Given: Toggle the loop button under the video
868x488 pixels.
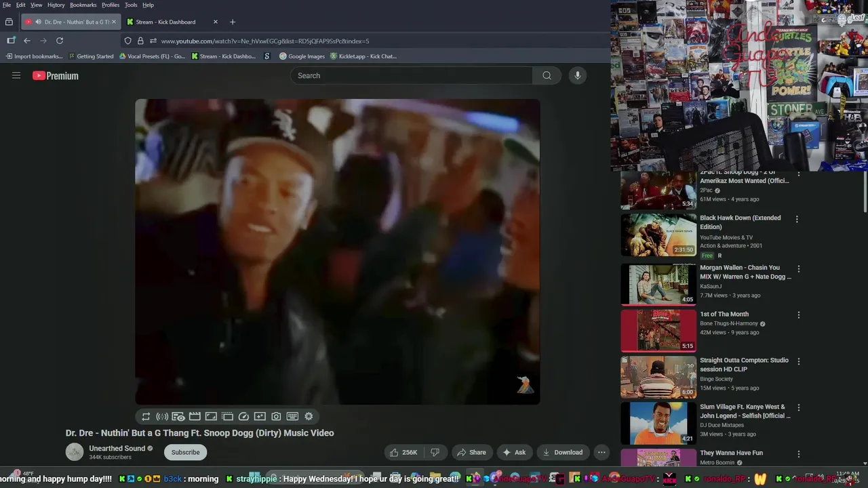Looking at the screenshot, I should pos(146,416).
